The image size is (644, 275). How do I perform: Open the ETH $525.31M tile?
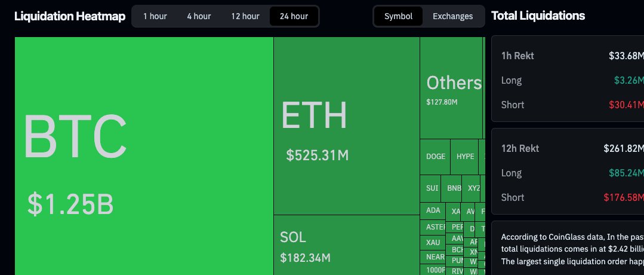(346, 126)
